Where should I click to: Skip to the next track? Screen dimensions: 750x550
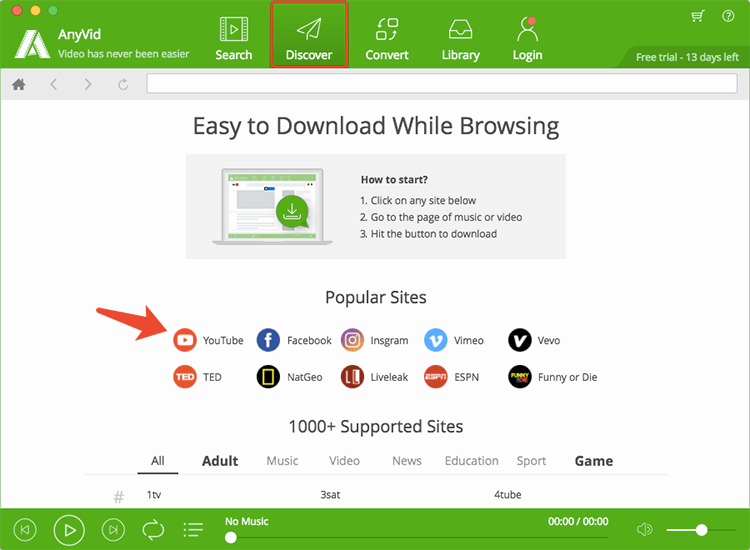[113, 530]
